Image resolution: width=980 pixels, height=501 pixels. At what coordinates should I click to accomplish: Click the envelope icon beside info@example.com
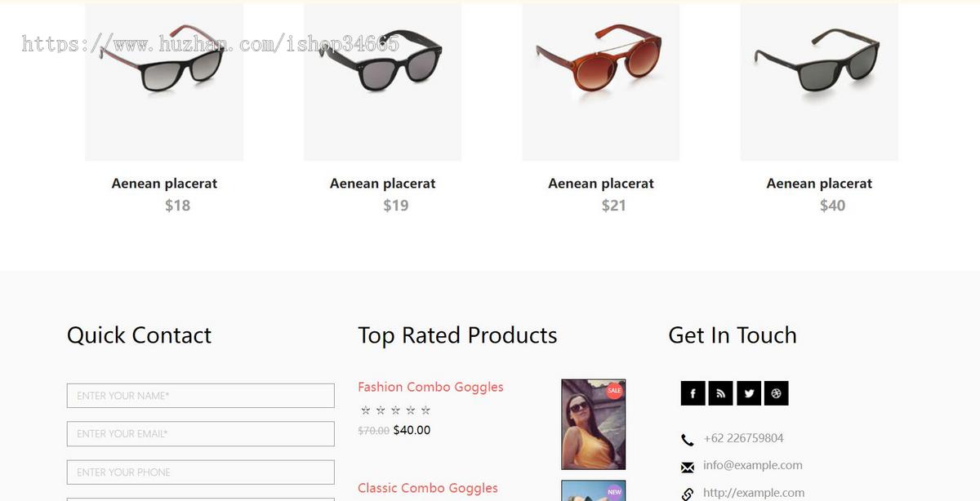click(687, 467)
